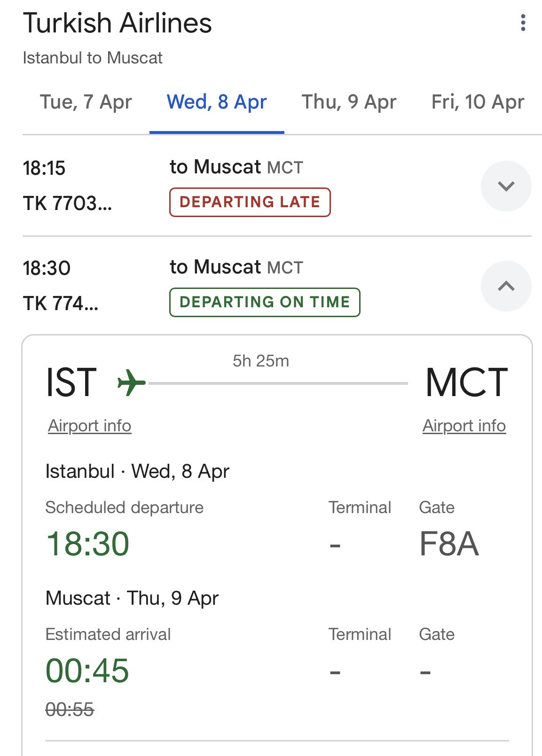Expand the 18:15 TK 7703 flight details

click(x=506, y=186)
